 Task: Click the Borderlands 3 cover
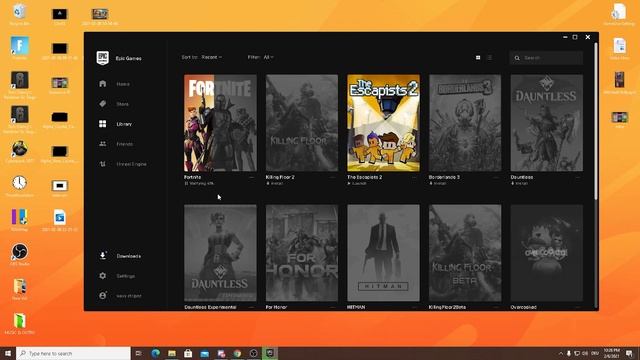465,123
